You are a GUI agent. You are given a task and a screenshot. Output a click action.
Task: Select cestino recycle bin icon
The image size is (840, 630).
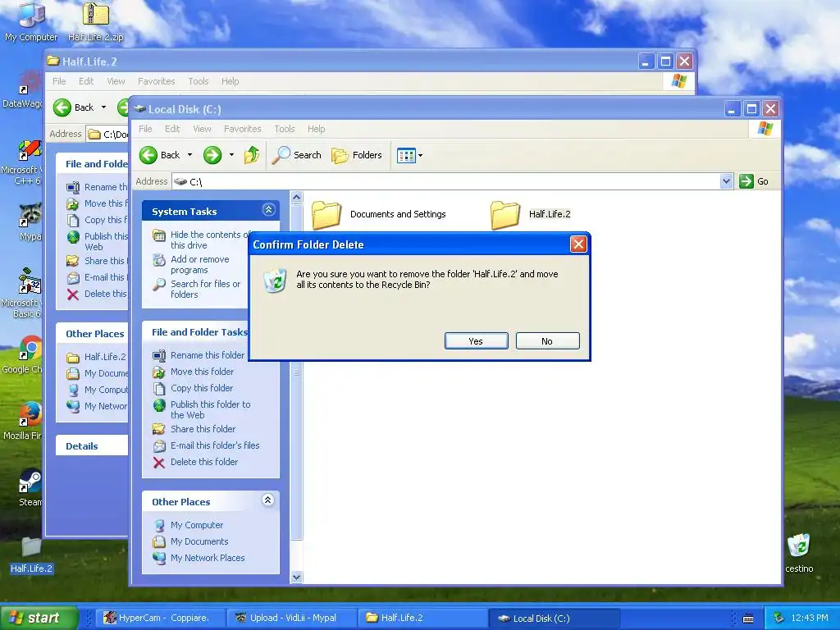[x=799, y=553]
